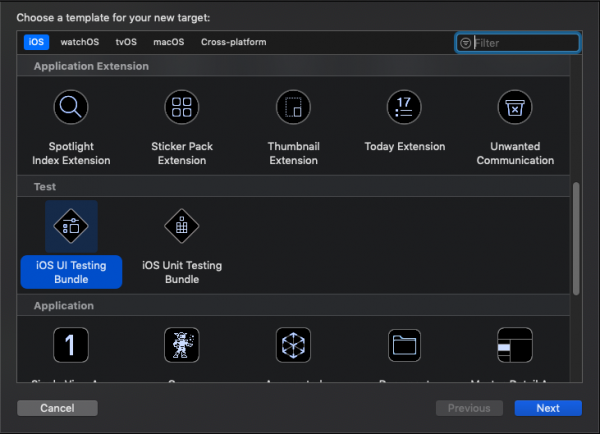The height and width of the screenshot is (434, 600).
Task: Select the Today Extension calendar icon
Action: (404, 108)
